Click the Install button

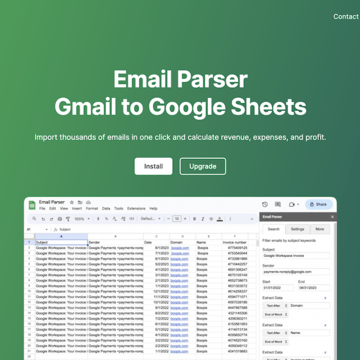click(153, 166)
